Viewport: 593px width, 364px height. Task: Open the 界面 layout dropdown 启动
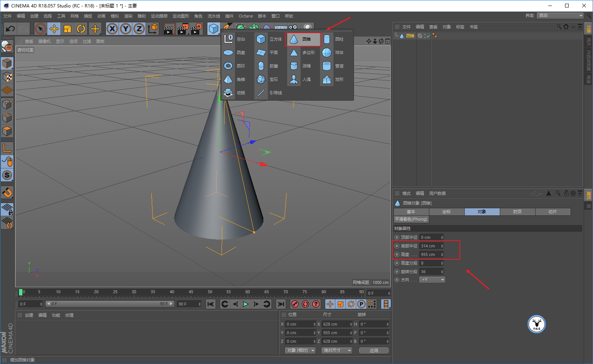[561, 16]
